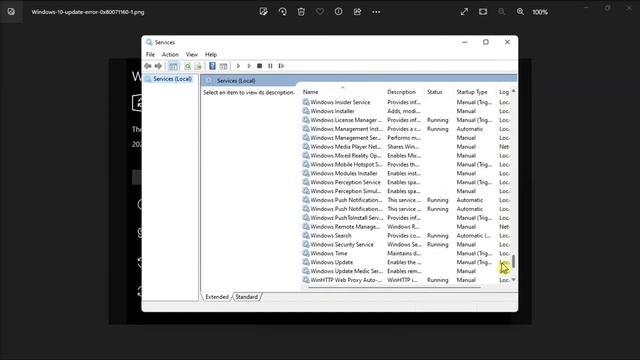Refresh the services list via toolbar icon
640x360 pixels.
tap(187, 66)
